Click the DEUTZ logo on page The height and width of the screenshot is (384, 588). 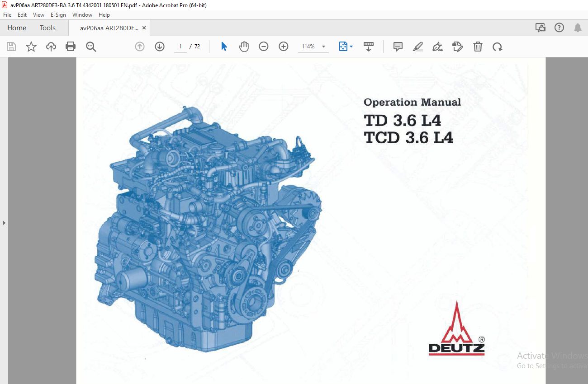tap(457, 328)
